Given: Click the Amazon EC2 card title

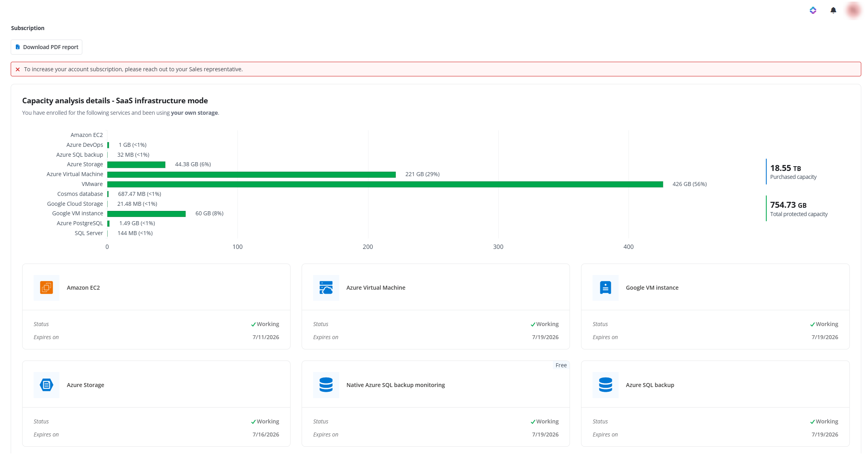Looking at the screenshot, I should [x=83, y=288].
